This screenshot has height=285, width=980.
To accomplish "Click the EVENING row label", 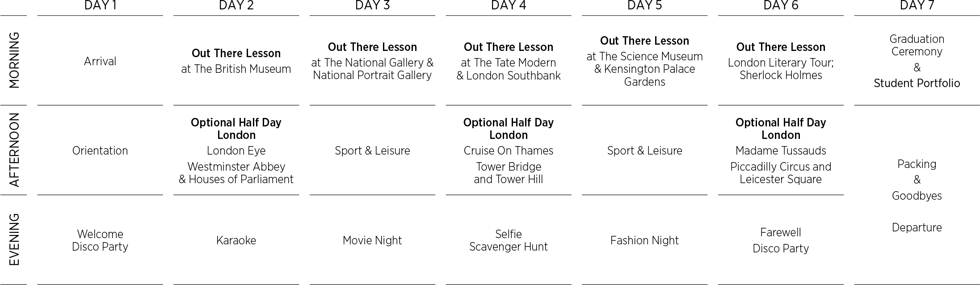I will (14, 240).
